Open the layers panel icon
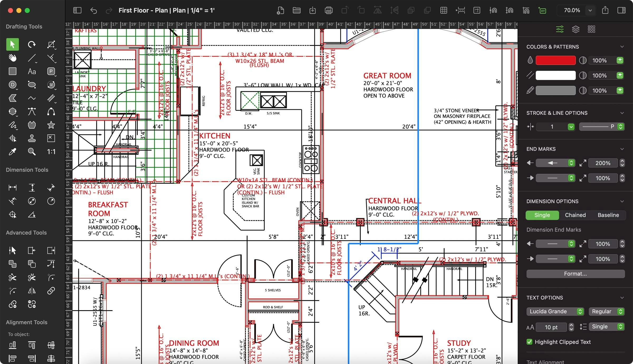The width and height of the screenshot is (633, 364). coord(576,29)
